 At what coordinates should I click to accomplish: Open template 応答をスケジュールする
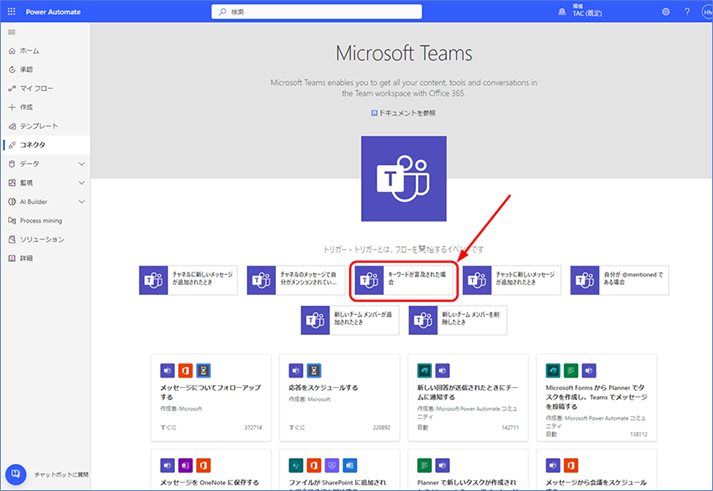click(340, 398)
